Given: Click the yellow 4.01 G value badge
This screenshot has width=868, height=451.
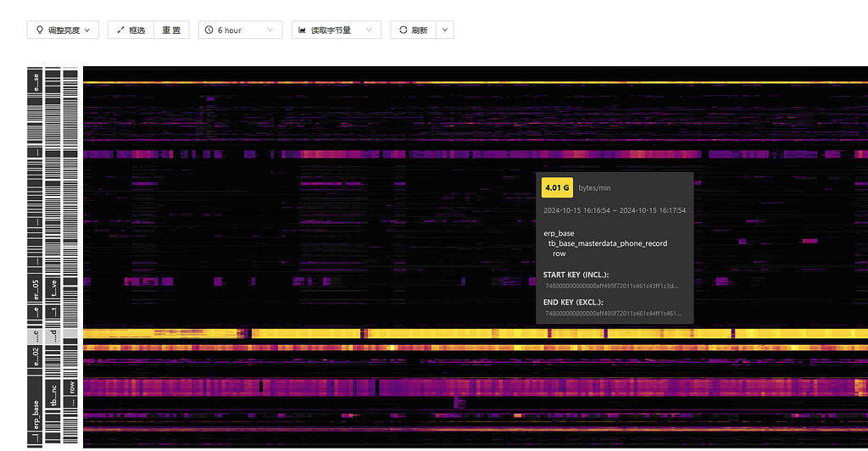Looking at the screenshot, I should (557, 187).
